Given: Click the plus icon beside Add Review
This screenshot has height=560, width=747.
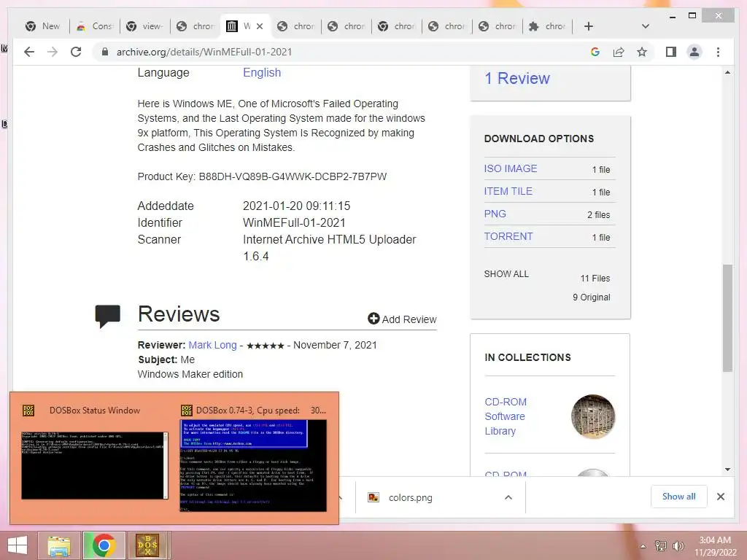Looking at the screenshot, I should coord(373,319).
